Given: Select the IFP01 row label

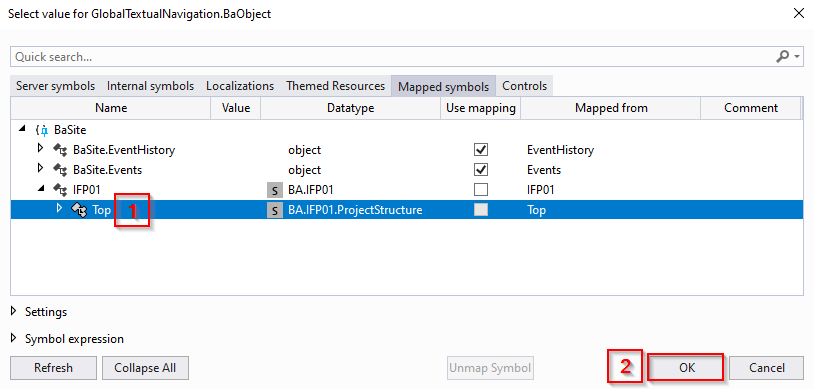Looking at the screenshot, I should pos(86,190).
